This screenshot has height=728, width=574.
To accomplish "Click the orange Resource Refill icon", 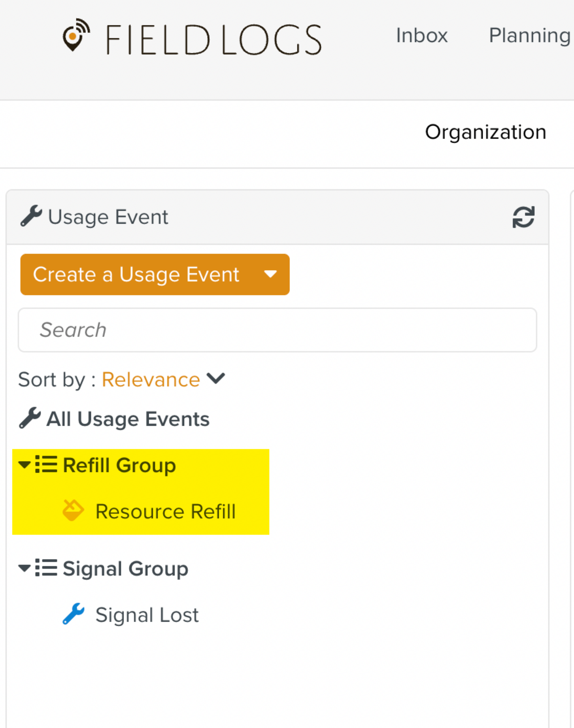I will pos(74,511).
